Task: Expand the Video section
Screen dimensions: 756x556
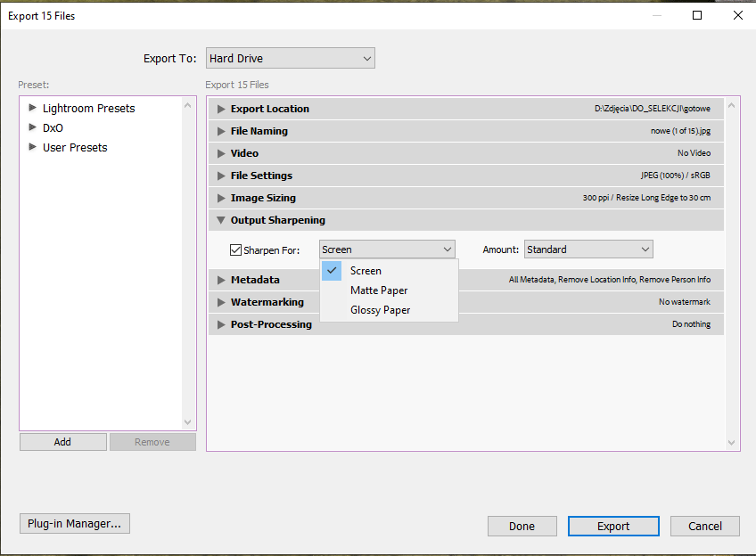Action: (221, 153)
